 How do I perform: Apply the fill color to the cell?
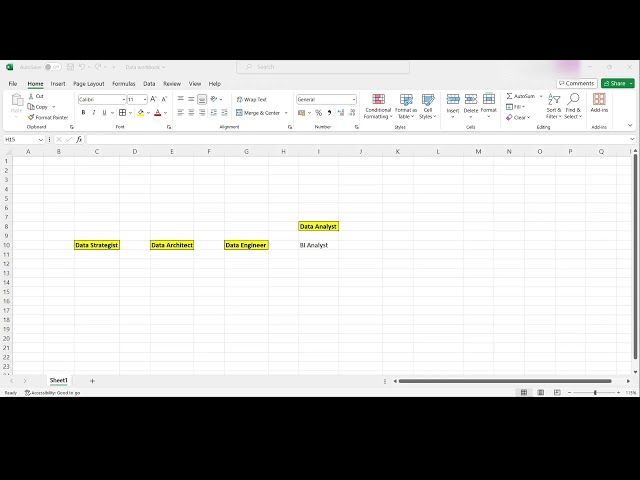coord(141,113)
